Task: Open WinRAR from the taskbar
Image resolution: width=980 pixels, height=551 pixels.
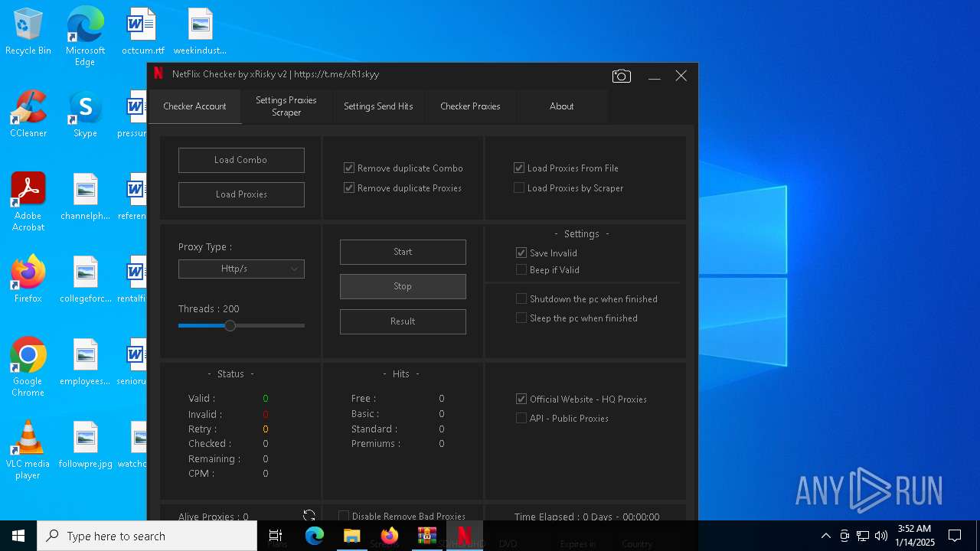Action: click(x=426, y=536)
